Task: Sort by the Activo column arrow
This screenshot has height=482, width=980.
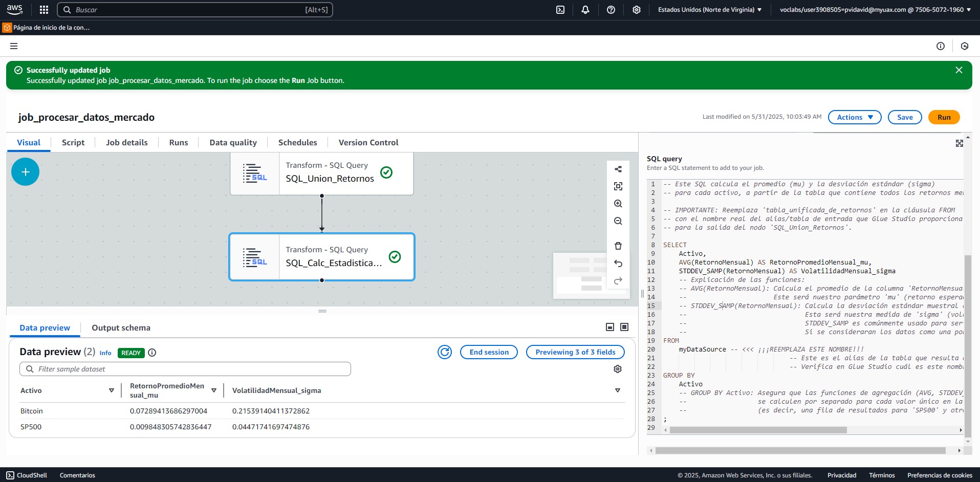Action: [112, 390]
